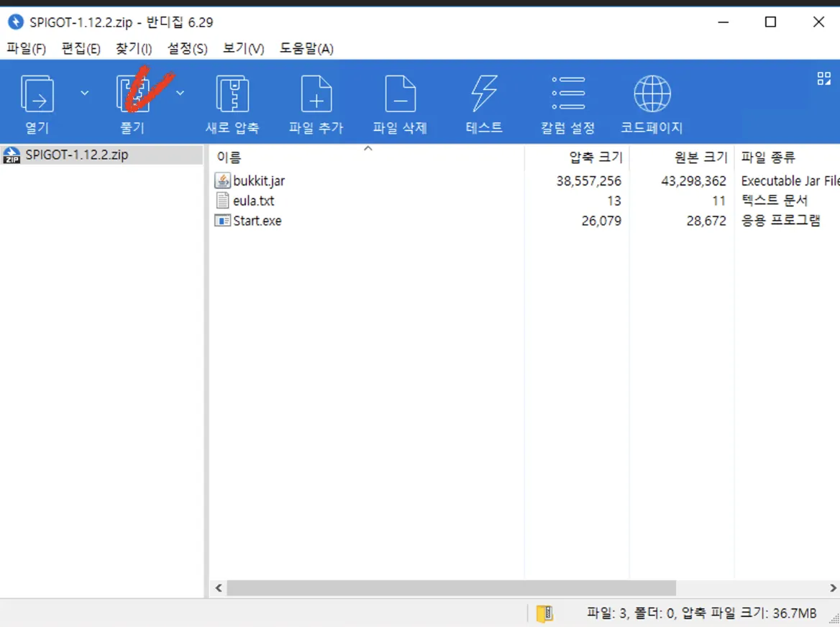Open the 보기(V) menu

pyautogui.click(x=243, y=49)
